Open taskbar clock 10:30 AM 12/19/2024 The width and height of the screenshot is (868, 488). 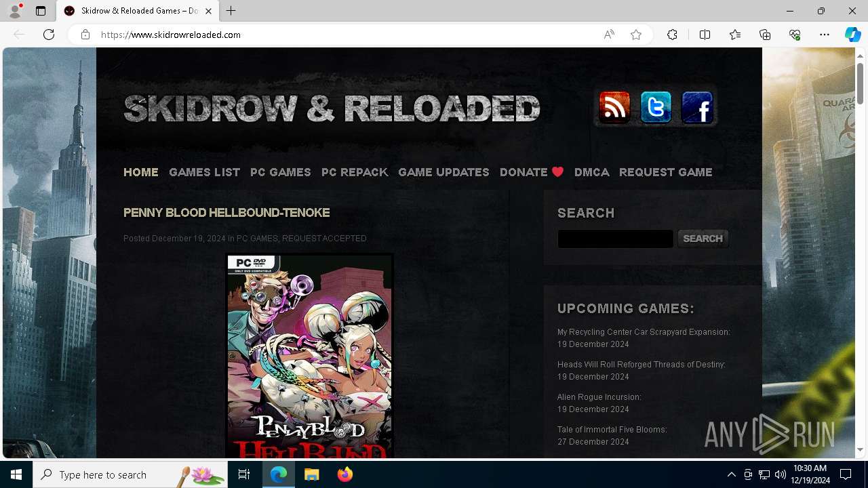pos(810,474)
